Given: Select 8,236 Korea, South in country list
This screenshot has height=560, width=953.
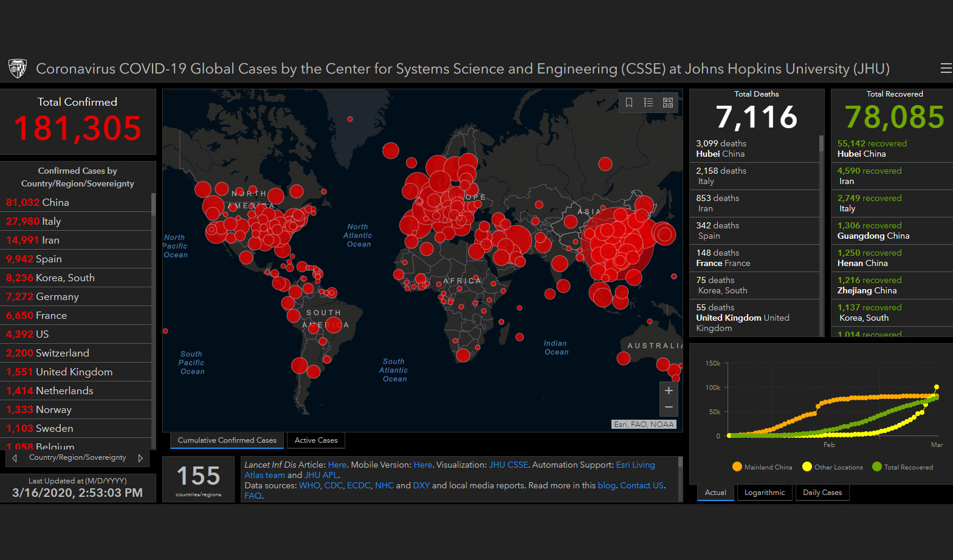Looking at the screenshot, I should coord(75,278).
